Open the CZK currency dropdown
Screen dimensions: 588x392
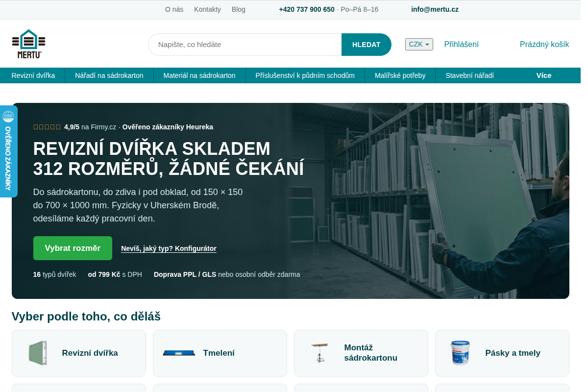[x=419, y=44]
